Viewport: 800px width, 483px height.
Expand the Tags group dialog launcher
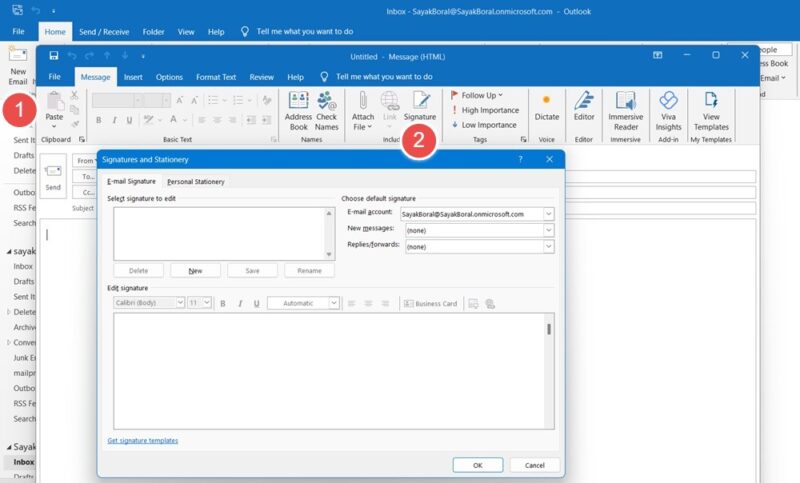[x=523, y=139]
